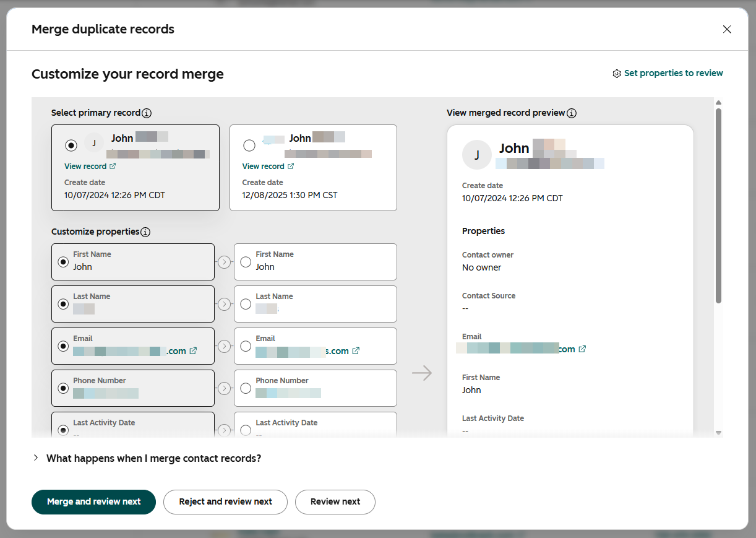Choose Last Activity Date from left record
Image resolution: width=756 pixels, height=538 pixels.
point(63,430)
